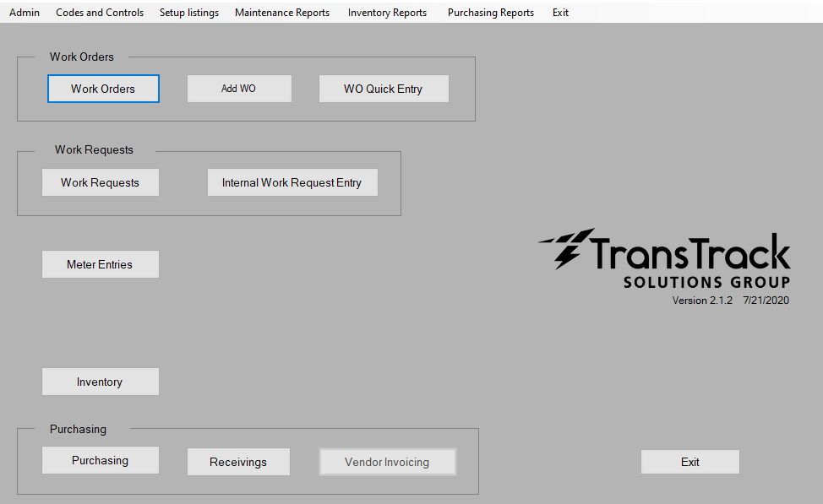Click the 7/21/2020 date text

click(766, 301)
